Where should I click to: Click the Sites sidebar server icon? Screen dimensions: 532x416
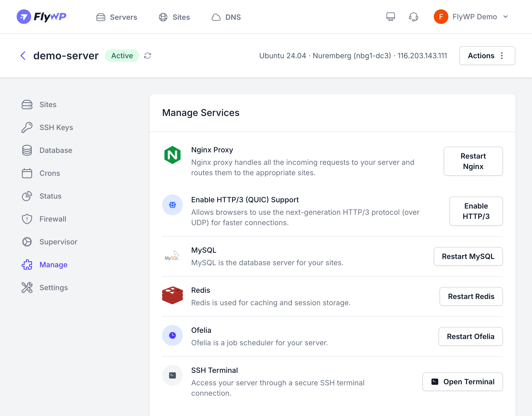coord(27,105)
